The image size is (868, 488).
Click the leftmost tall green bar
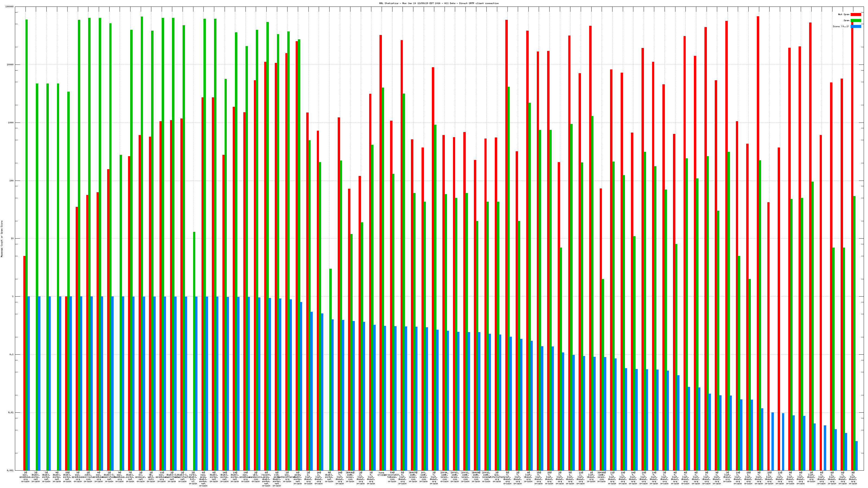(27, 245)
